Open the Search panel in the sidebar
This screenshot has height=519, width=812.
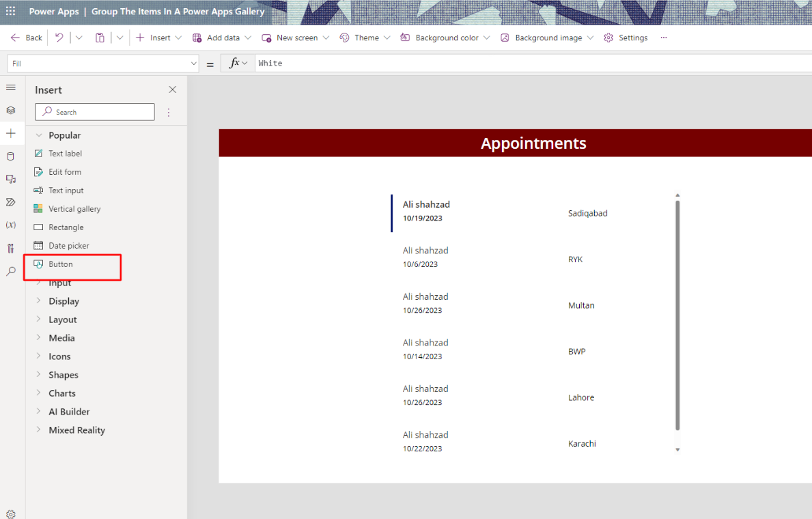click(x=11, y=271)
